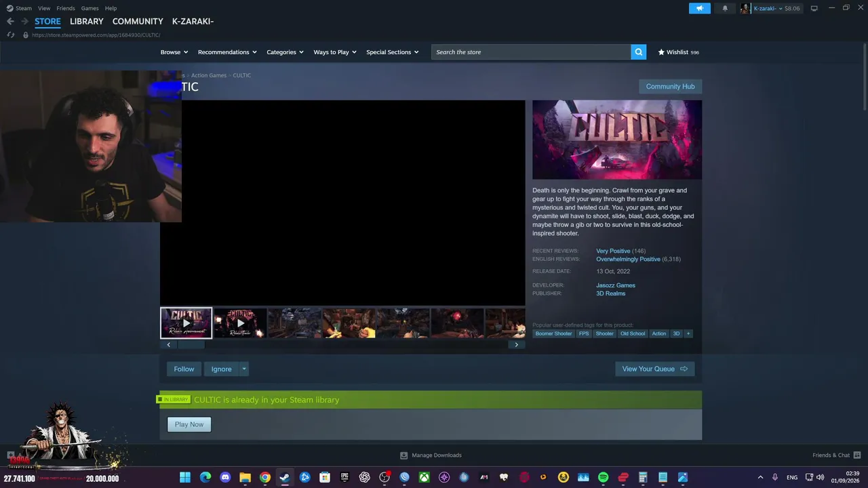The height and width of the screenshot is (488, 868).
Task: Click the Old School tag
Action: pyautogui.click(x=633, y=333)
